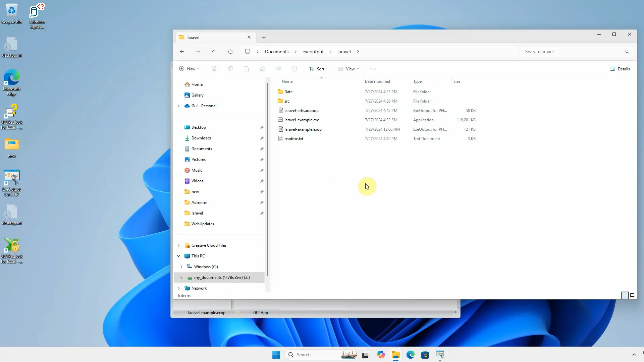Screen dimensions: 644x362
Task: Click the Back navigation arrow
Action: (182, 52)
